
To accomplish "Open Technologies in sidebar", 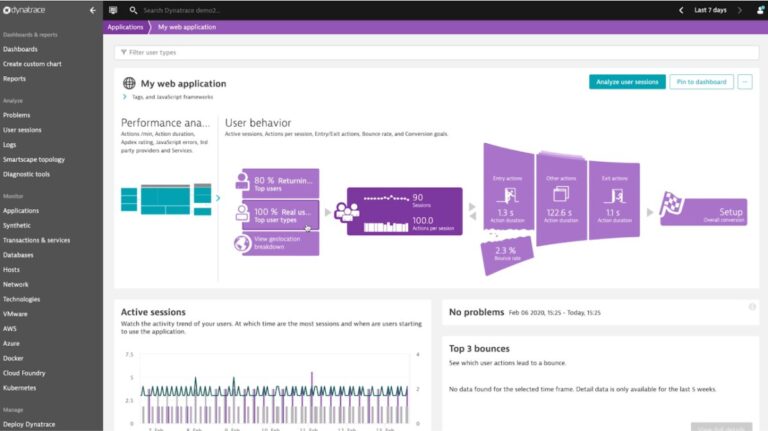I will [x=22, y=299].
